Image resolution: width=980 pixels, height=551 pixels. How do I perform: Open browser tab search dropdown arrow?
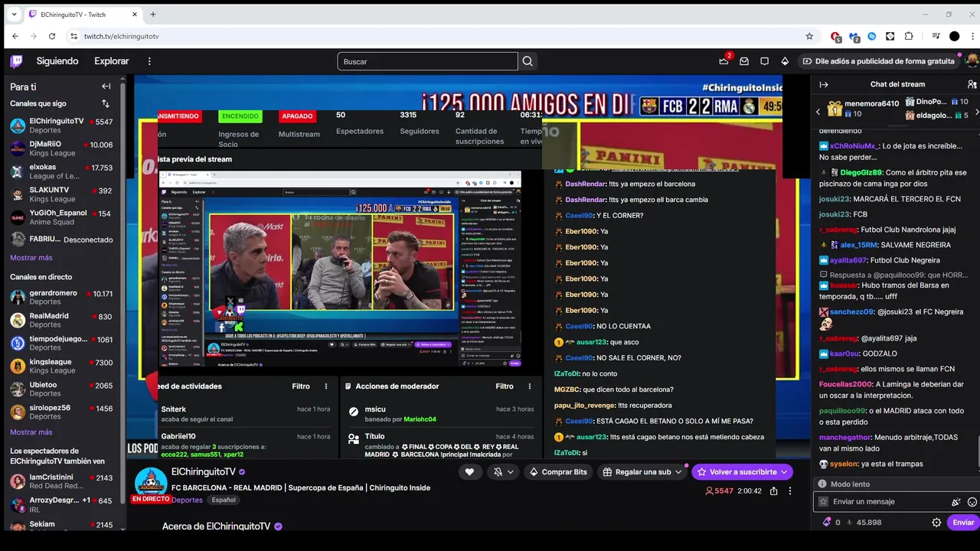(14, 15)
